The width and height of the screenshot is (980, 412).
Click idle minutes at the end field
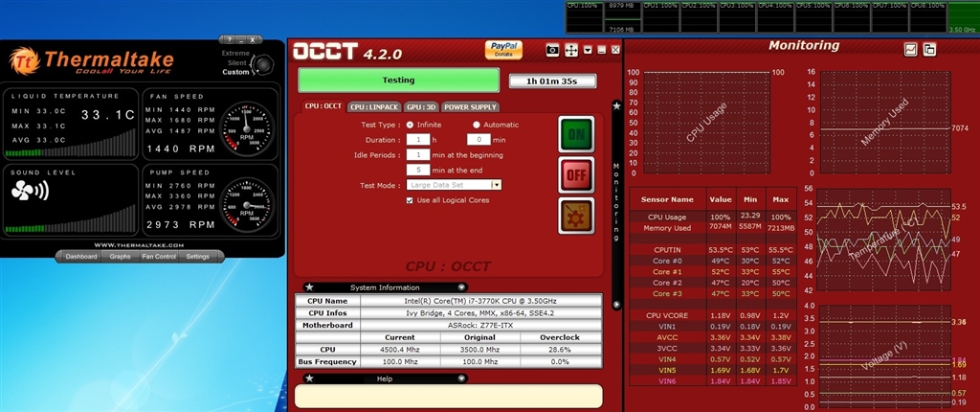pyautogui.click(x=418, y=170)
